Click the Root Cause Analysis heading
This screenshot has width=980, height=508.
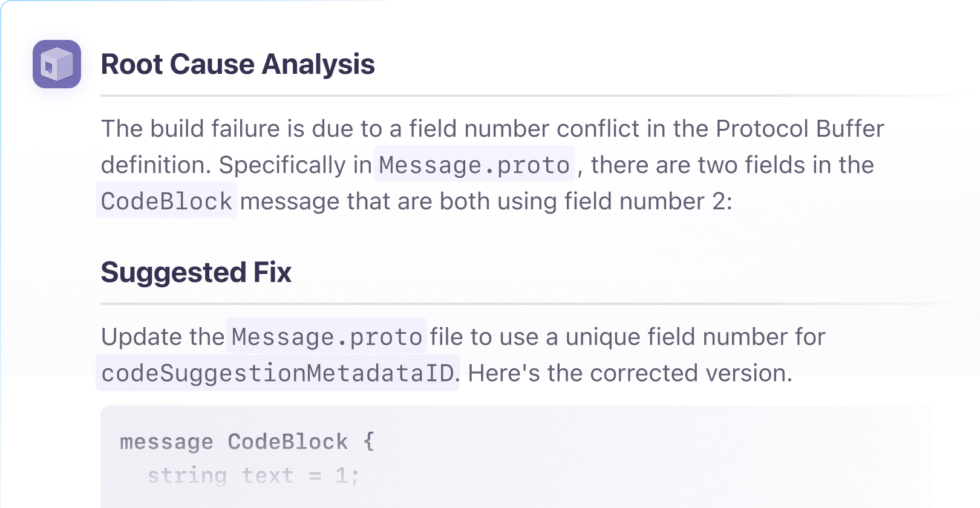click(x=238, y=64)
